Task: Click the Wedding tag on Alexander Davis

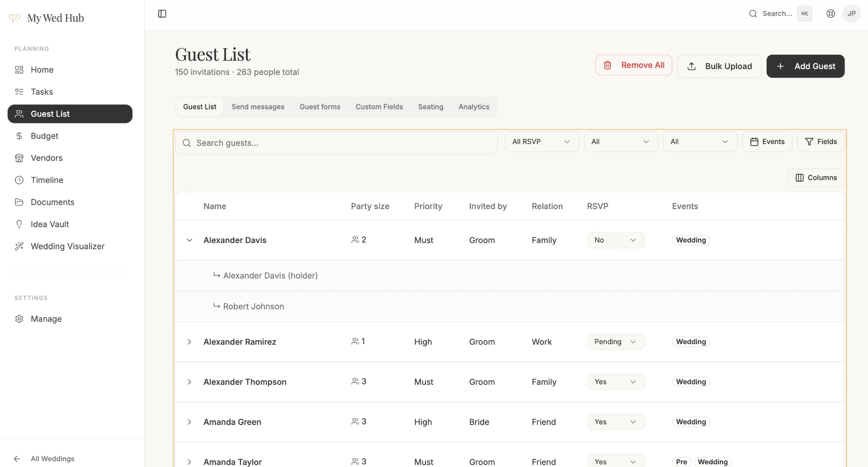Action: 691,240
